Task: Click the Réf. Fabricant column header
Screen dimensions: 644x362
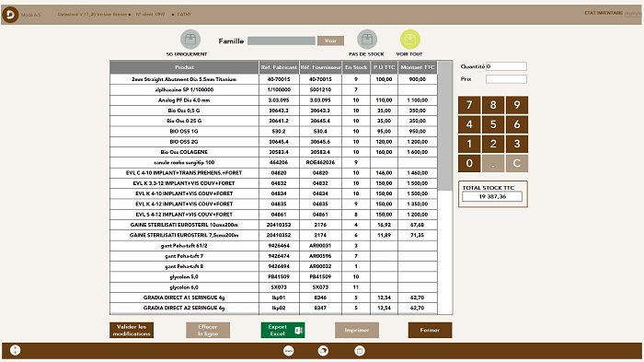Action: [279, 67]
